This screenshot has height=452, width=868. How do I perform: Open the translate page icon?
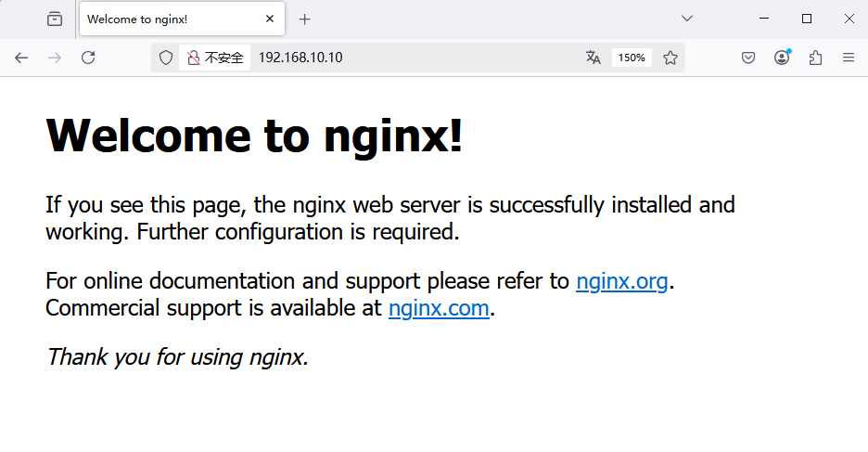(594, 58)
